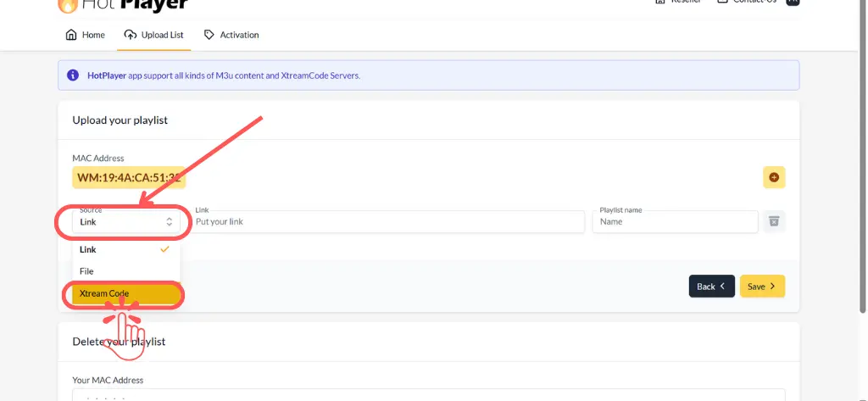
Task: Click the Upload List cloud icon
Action: click(x=130, y=35)
